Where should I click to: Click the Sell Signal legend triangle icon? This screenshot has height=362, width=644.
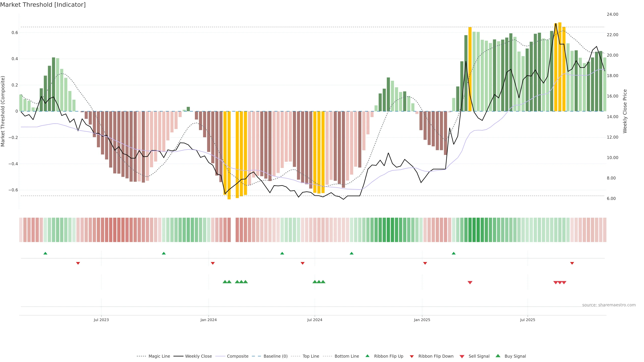[462, 356]
